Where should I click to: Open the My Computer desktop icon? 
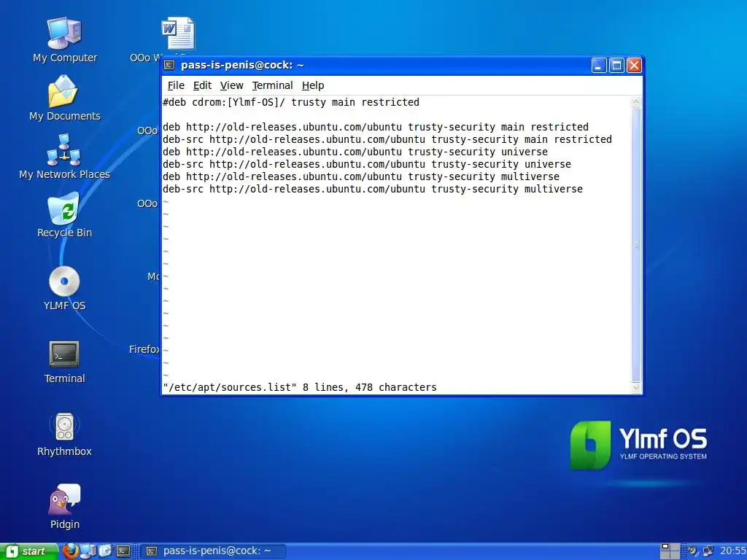[64, 40]
